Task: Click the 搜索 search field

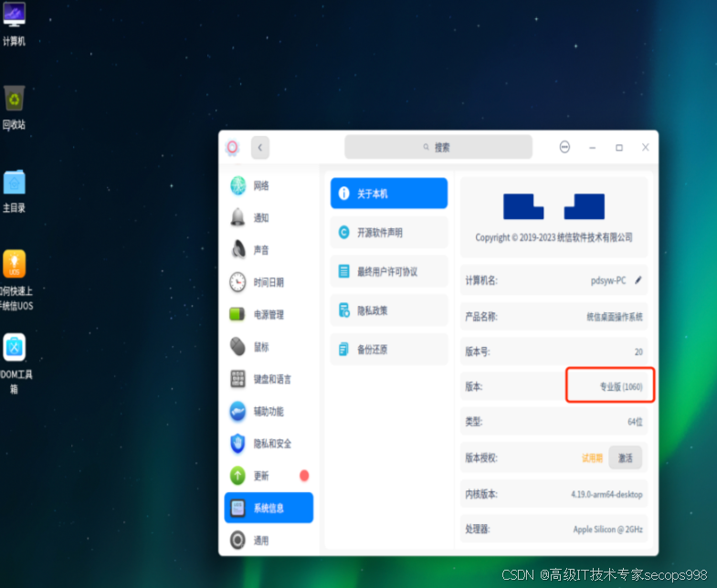Action: pos(438,147)
